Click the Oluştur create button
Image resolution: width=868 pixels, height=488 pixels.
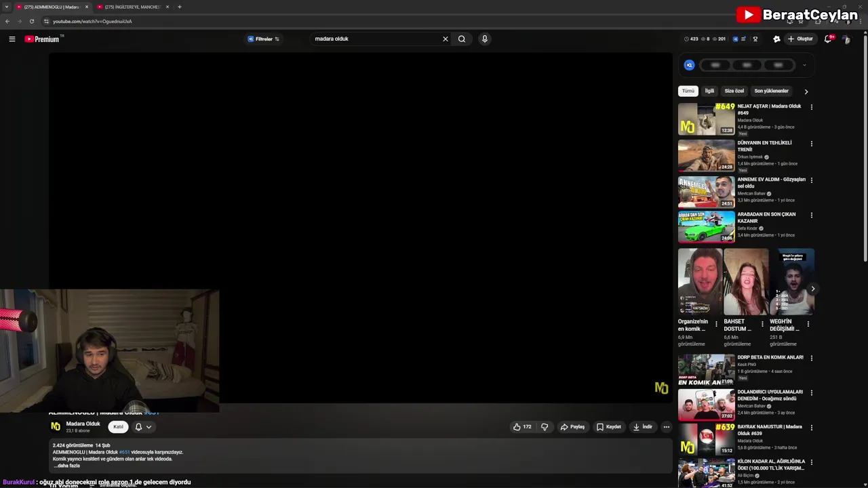click(x=800, y=39)
